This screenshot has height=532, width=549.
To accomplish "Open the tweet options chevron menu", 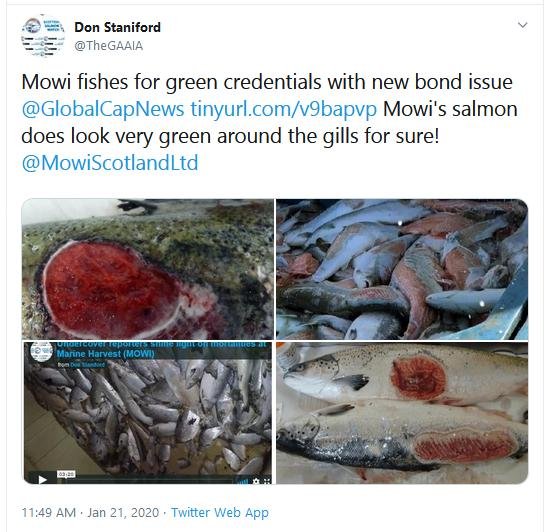I will 522,25.
